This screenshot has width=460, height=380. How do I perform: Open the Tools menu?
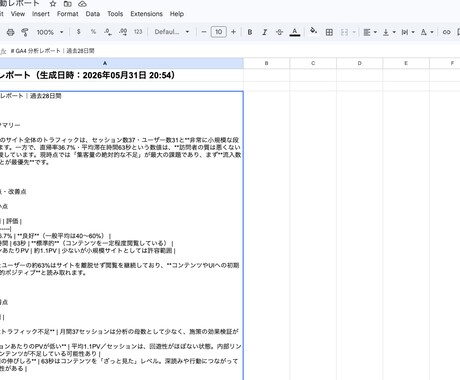click(x=115, y=14)
